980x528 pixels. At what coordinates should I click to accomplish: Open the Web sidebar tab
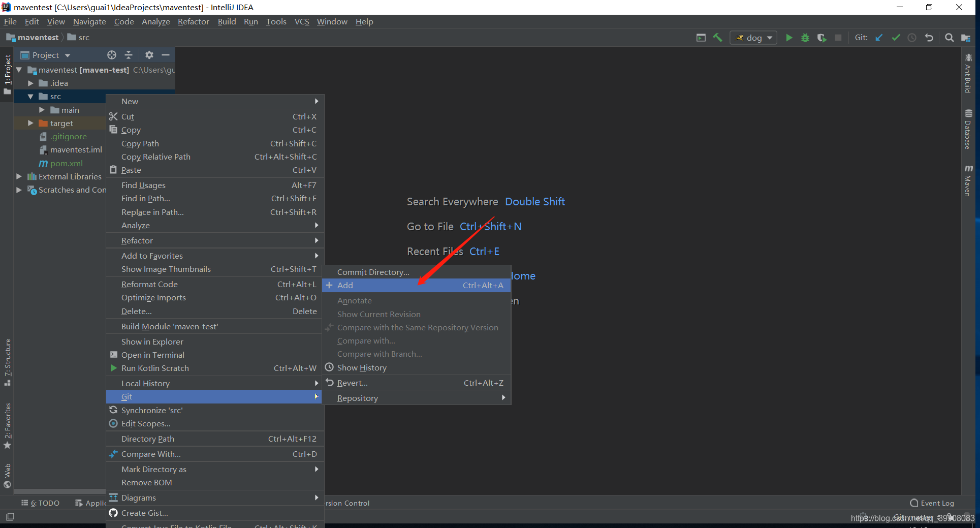click(7, 476)
